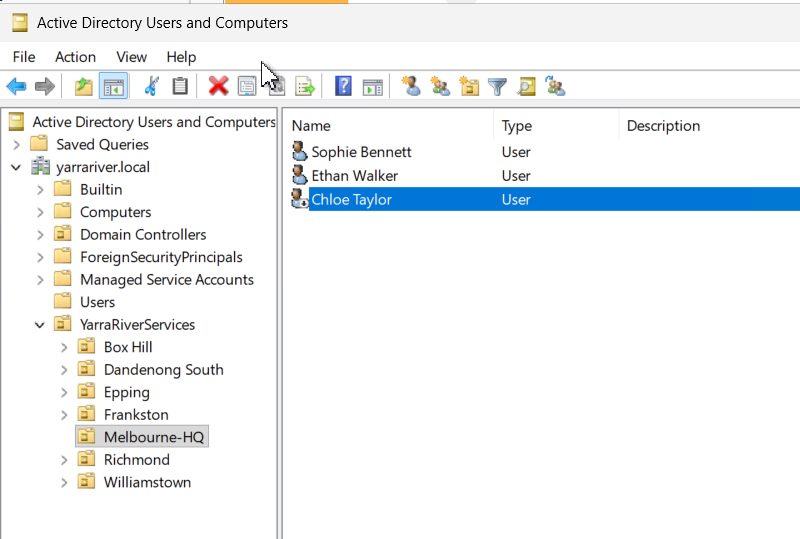Expand the Domain Controllers node
Viewport: 800px width, 539px height.
[40, 235]
